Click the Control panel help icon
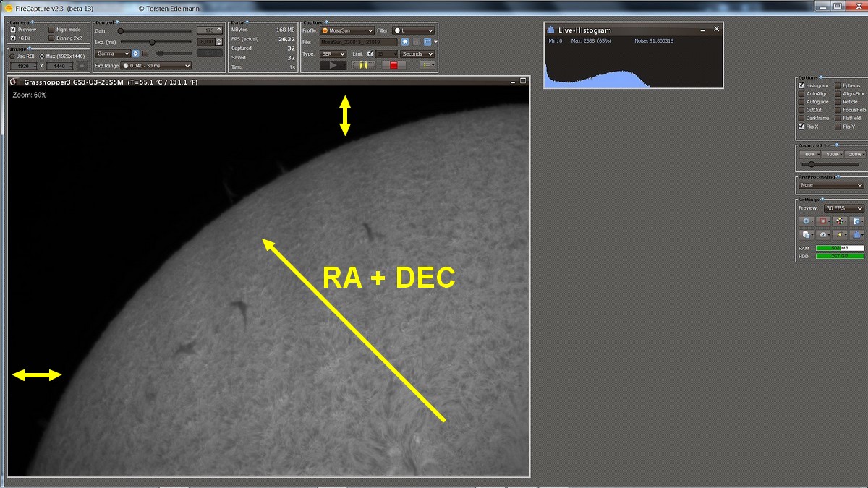 tap(116, 22)
